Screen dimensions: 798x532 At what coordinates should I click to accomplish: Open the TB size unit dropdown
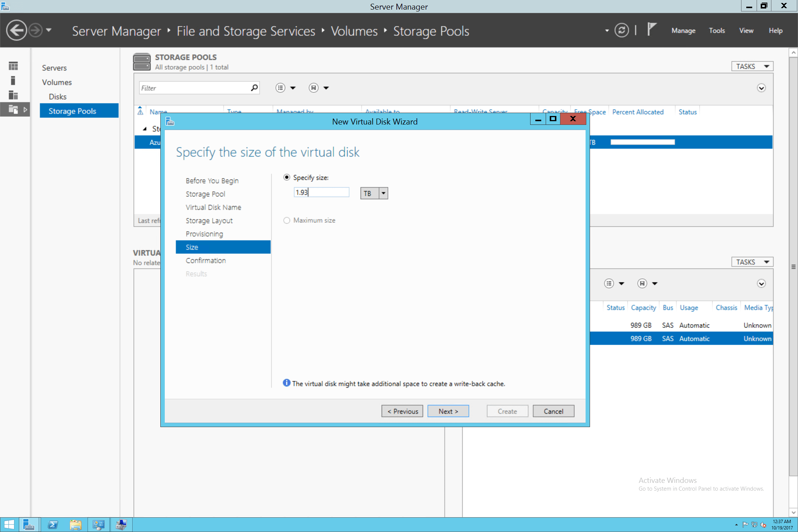(383, 193)
